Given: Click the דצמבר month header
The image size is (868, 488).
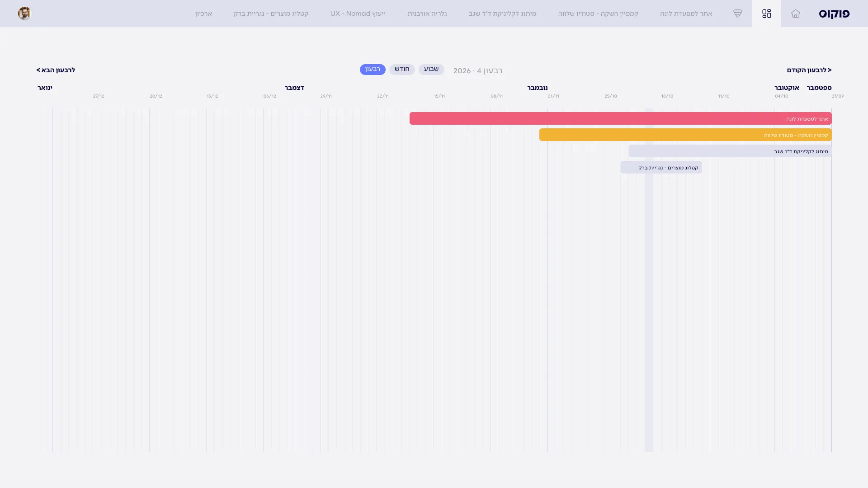Looking at the screenshot, I should click(294, 88).
